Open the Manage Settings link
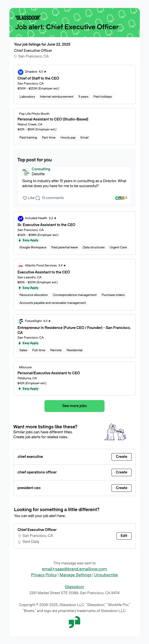 pyautogui.click(x=75, y=575)
